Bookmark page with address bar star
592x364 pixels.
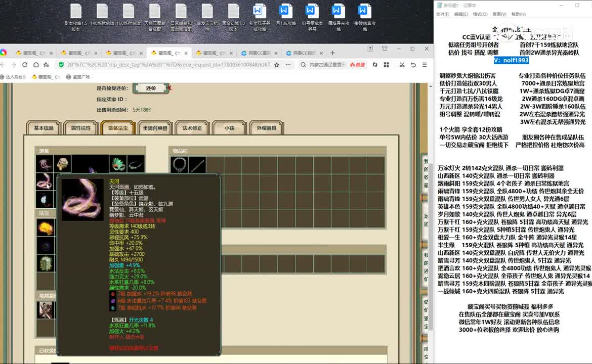(x=277, y=65)
